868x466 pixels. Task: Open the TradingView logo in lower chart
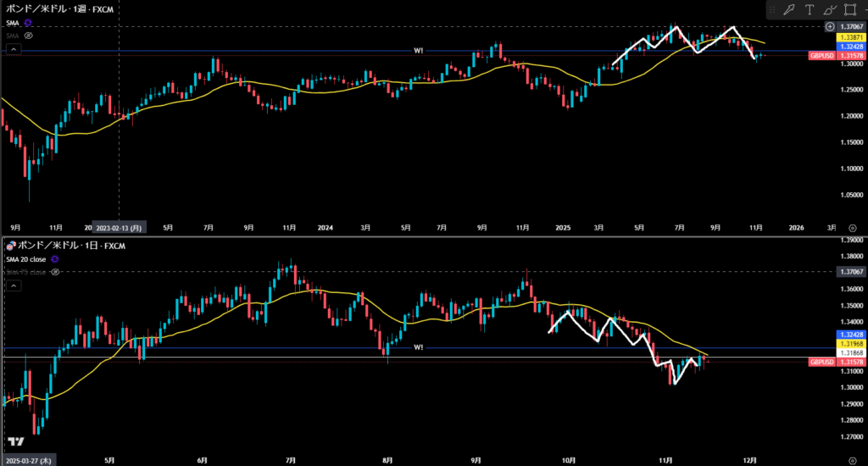[x=15, y=441]
